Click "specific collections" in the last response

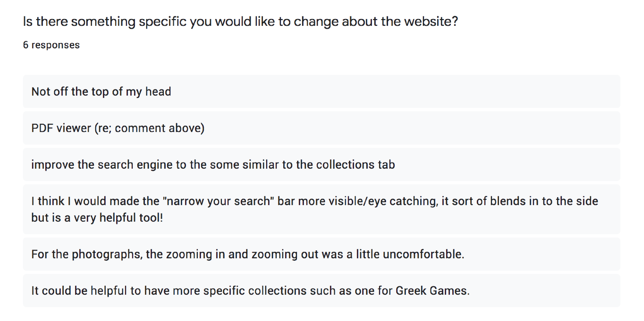[x=255, y=291]
